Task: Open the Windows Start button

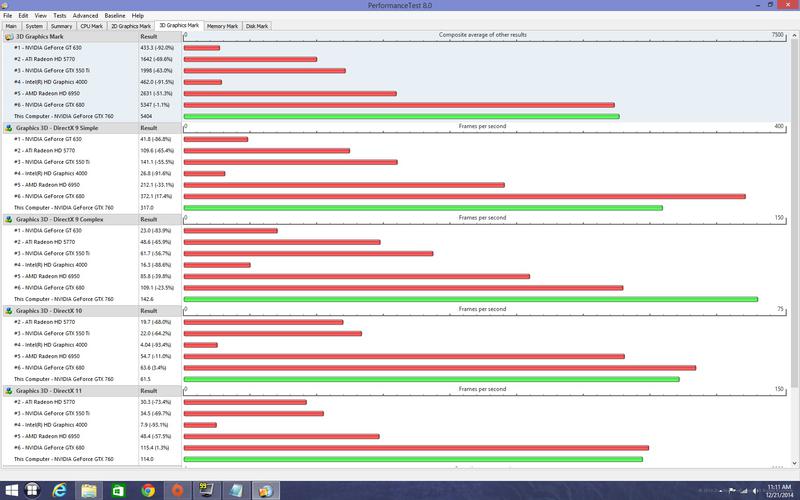Action: point(11,491)
